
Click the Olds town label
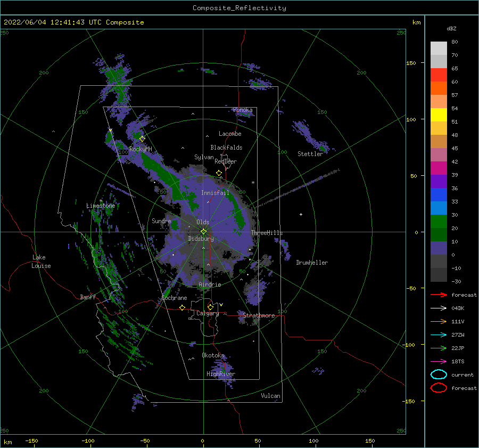[x=203, y=222]
